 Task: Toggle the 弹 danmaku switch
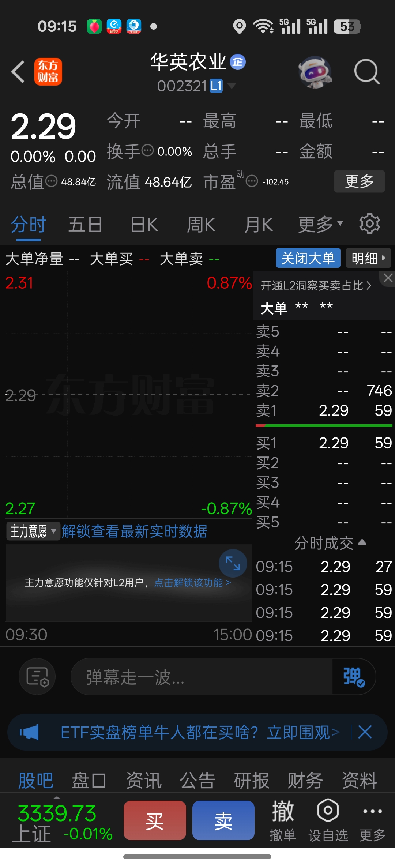(354, 677)
